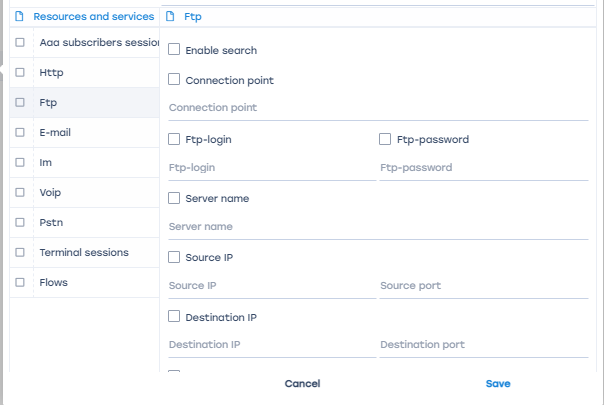The height and width of the screenshot is (405, 604).
Task: Focus the Connection point input field
Action: coord(378,108)
